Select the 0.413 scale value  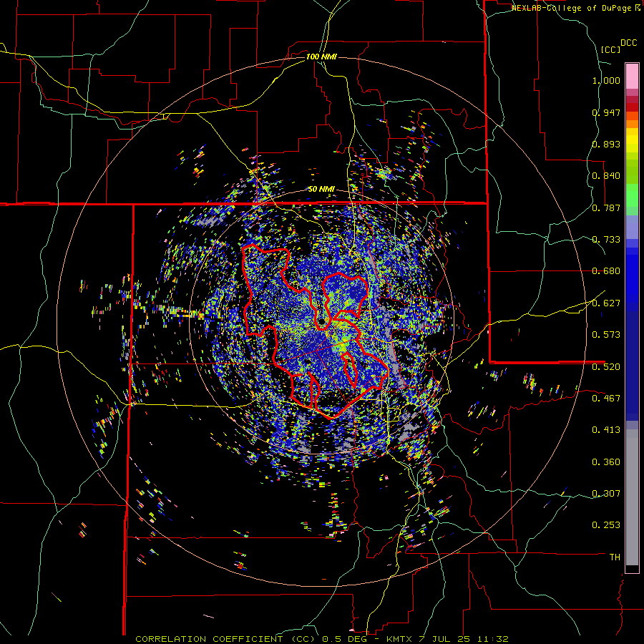(606, 430)
